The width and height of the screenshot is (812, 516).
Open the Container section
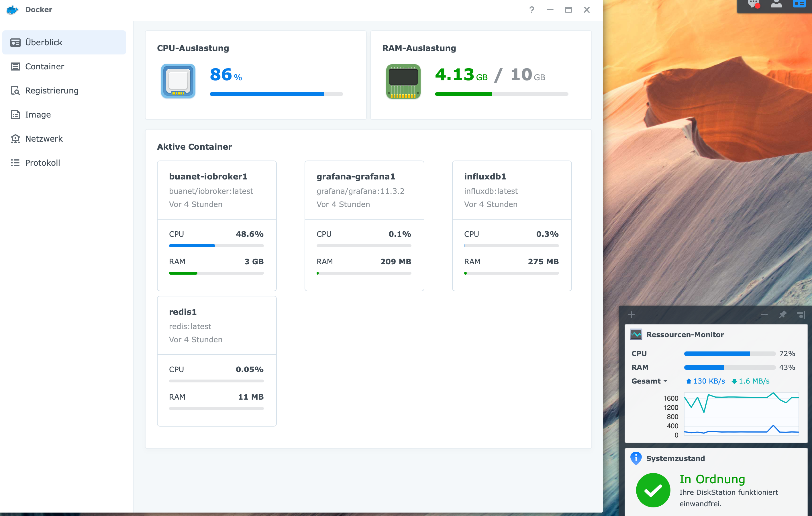coord(44,67)
